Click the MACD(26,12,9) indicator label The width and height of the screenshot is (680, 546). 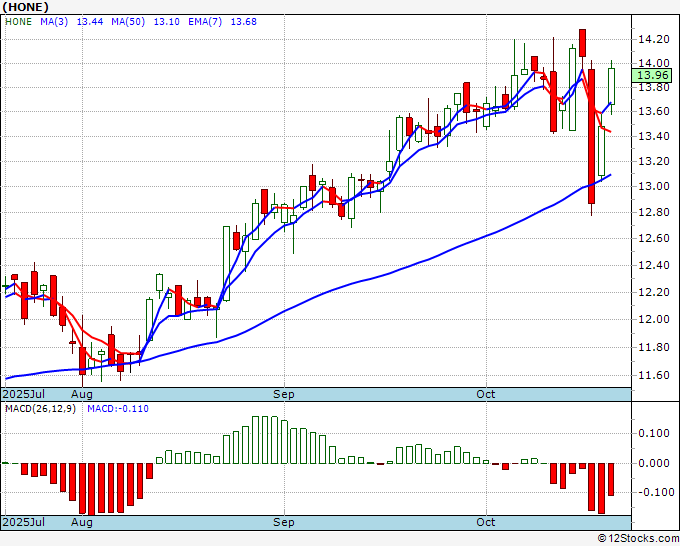point(40,409)
